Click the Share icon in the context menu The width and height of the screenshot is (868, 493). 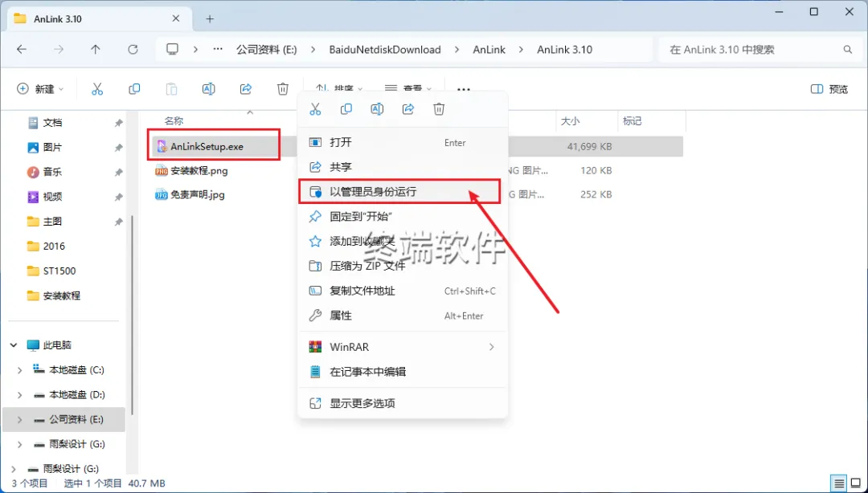click(408, 109)
